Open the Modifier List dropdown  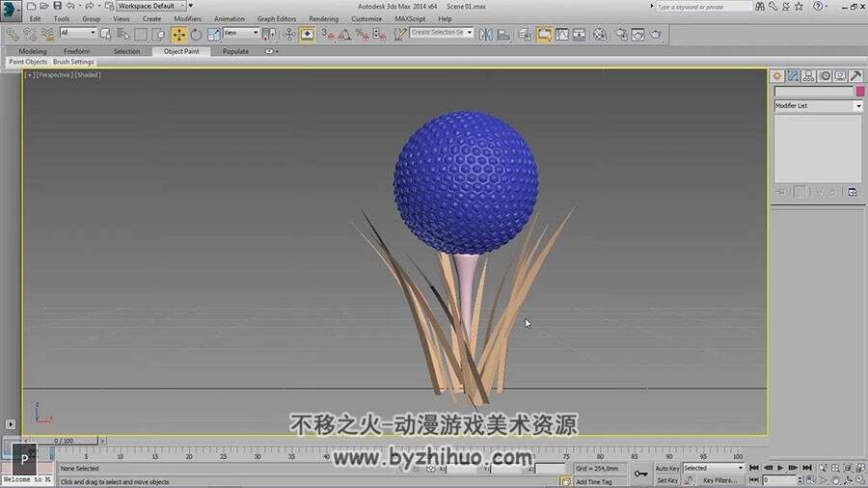818,106
